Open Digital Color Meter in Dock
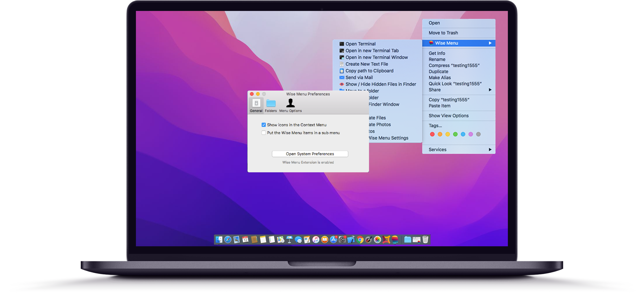Viewport: 644px width, 294px height. tap(369, 240)
